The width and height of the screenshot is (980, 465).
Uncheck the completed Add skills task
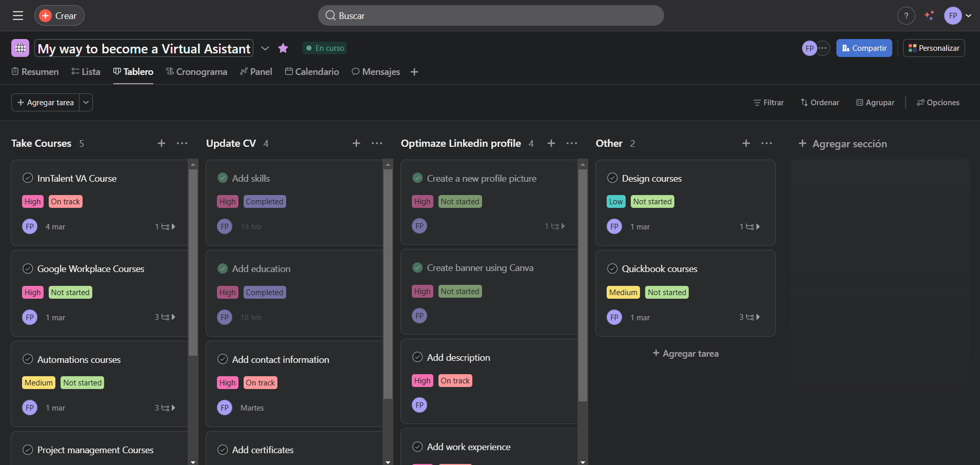pos(223,178)
